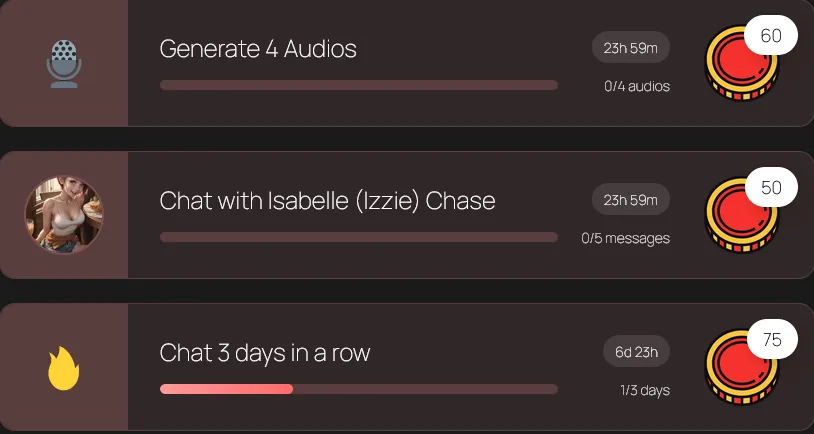Click the 3 days streak progress bar
This screenshot has height=434, width=814.
coord(358,389)
